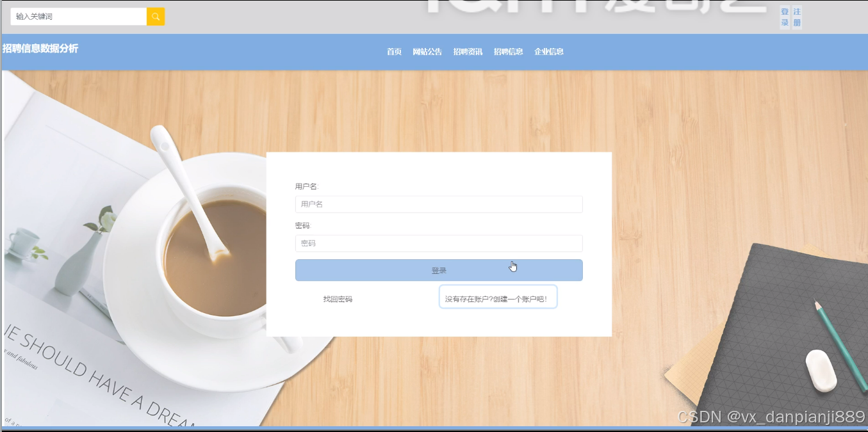
Task: Click the yellow search magnifier button
Action: point(156,17)
